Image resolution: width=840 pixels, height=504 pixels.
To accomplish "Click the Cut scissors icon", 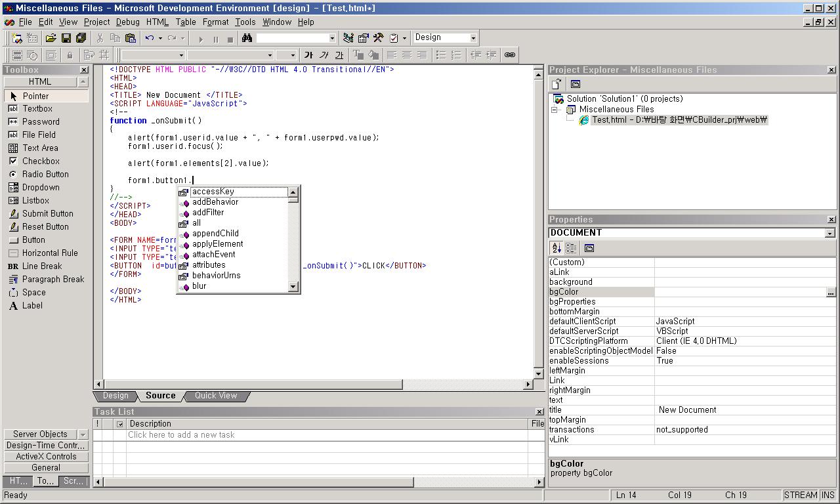I will pos(100,38).
